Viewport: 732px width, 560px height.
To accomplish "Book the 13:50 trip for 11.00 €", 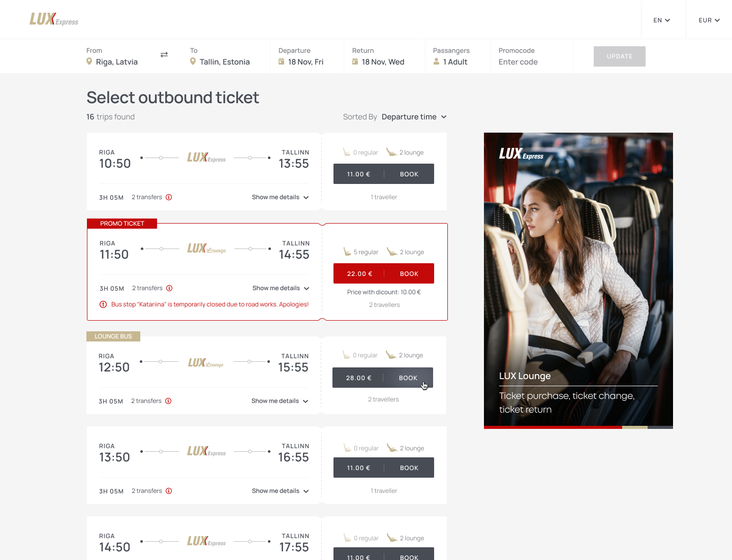I will coord(384,468).
